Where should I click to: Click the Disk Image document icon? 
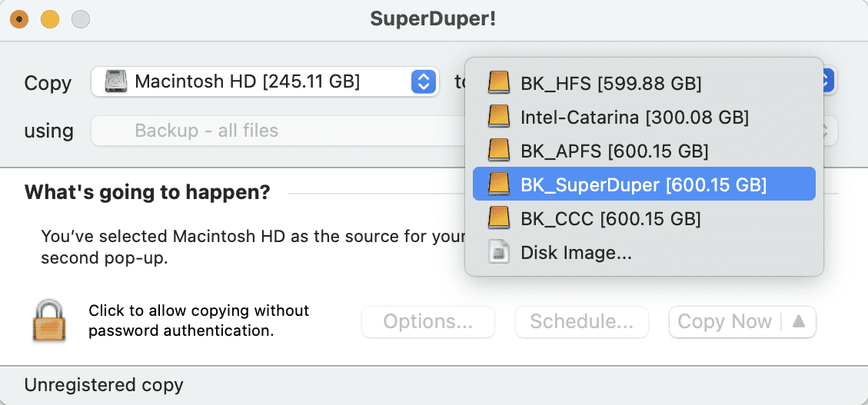(499, 252)
